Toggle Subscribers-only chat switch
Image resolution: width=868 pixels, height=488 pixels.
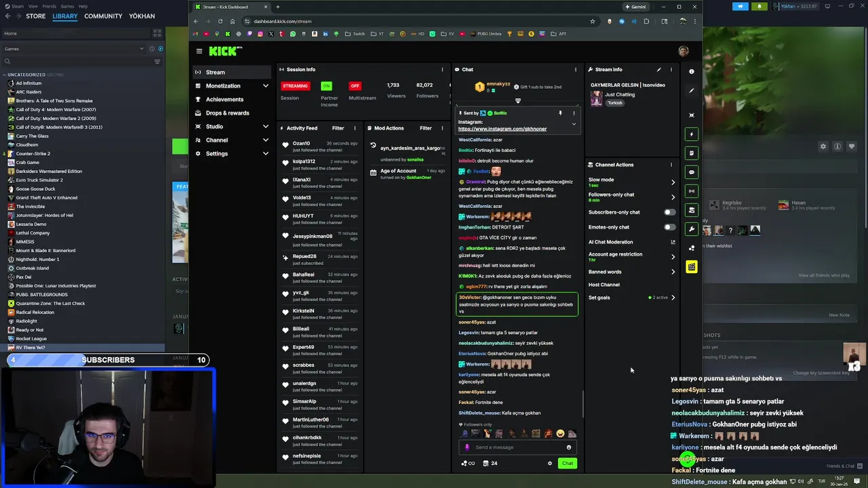click(670, 212)
